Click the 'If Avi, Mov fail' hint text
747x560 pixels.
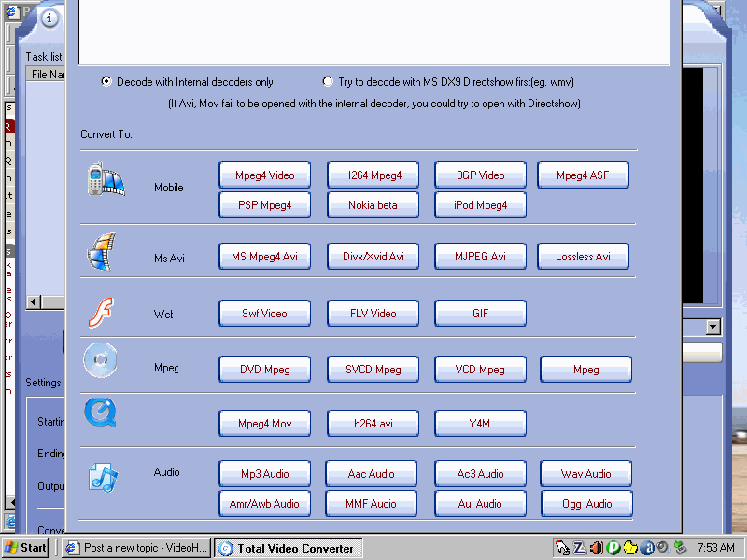[374, 104]
